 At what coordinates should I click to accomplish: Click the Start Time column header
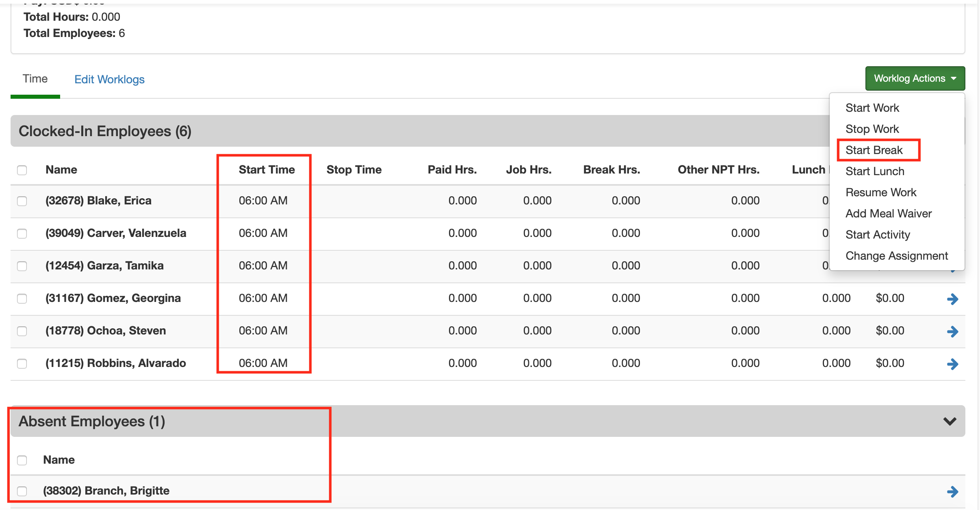tap(267, 170)
